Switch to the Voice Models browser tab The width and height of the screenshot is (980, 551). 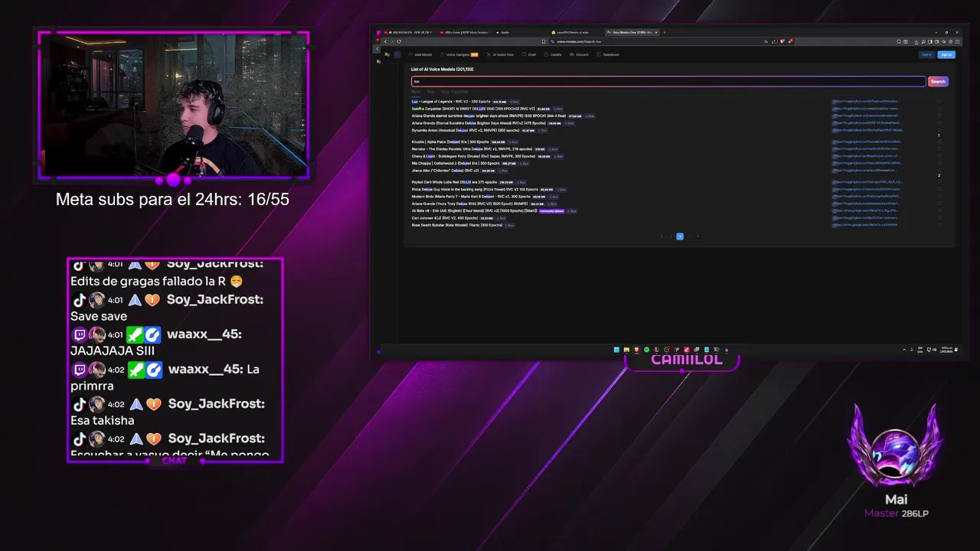pos(632,32)
